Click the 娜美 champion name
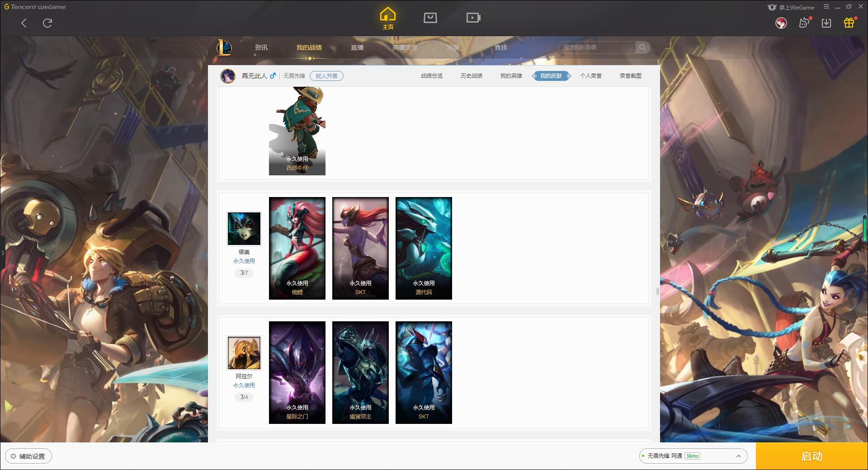Image resolution: width=868 pixels, height=470 pixels. coord(244,252)
